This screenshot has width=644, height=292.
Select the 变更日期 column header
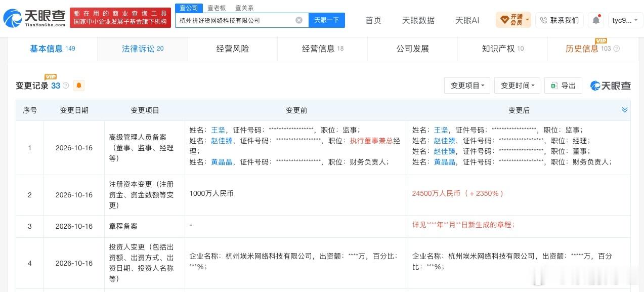(74, 110)
